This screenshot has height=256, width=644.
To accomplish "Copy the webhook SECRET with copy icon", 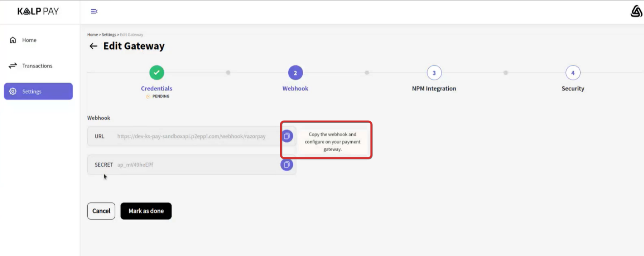I will tap(287, 164).
